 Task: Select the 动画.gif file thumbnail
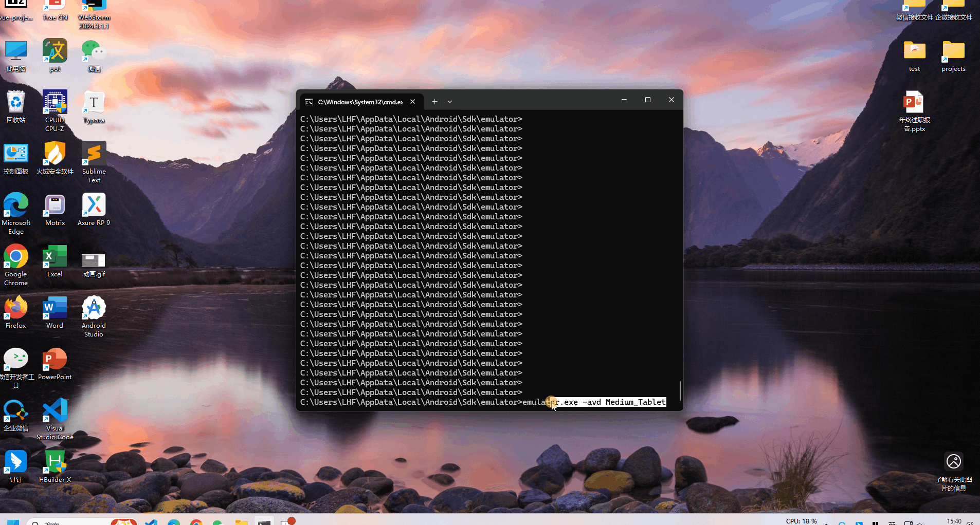[x=94, y=260]
